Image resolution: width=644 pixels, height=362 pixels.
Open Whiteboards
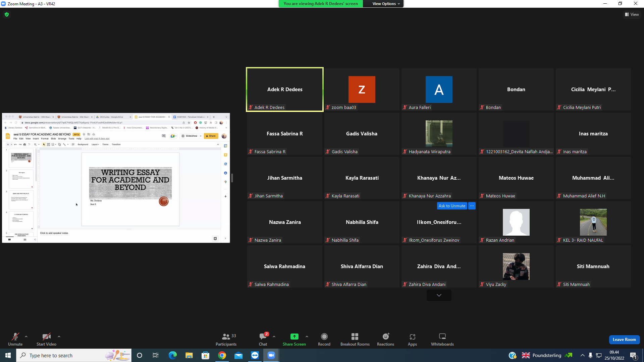442,339
